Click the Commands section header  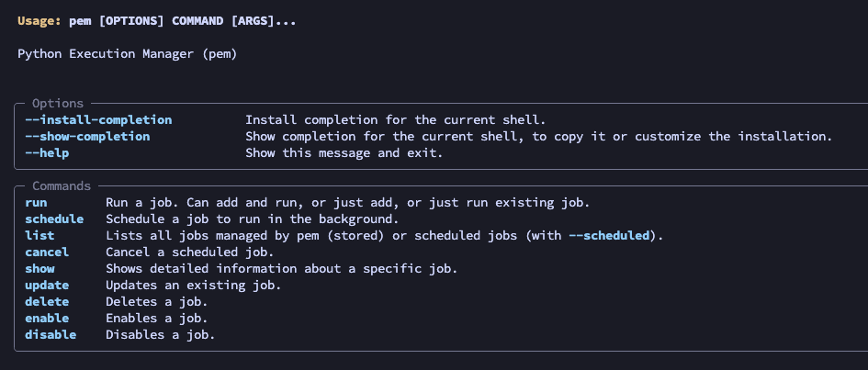[62, 185]
